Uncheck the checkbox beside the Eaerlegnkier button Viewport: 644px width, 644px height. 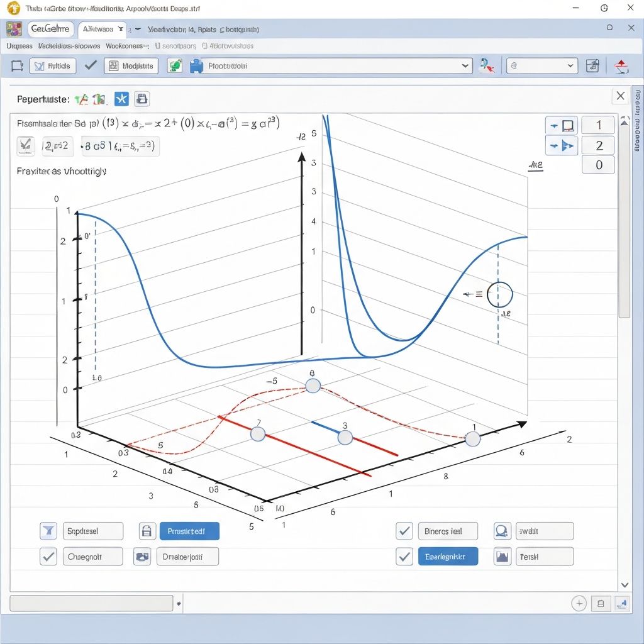[404, 557]
